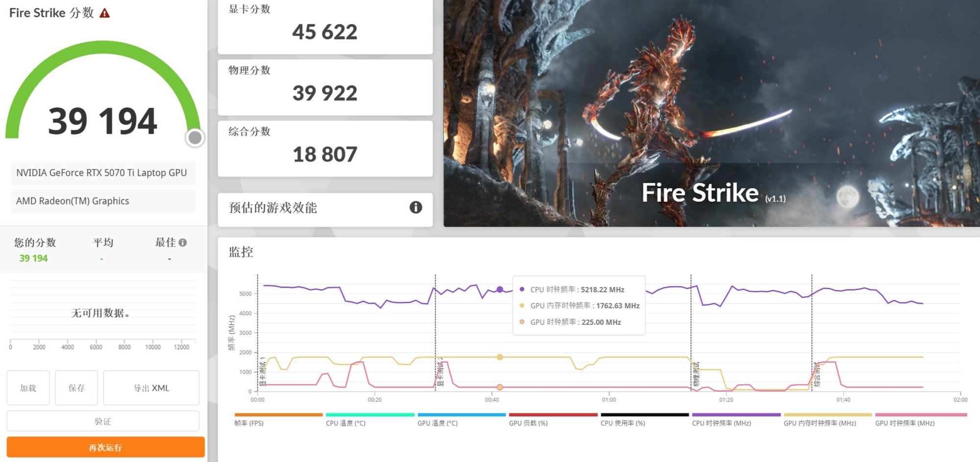
Task: Select the NVIDIA GeForce RTX 5070 Ti Laptop GPU entry
Action: point(103,173)
